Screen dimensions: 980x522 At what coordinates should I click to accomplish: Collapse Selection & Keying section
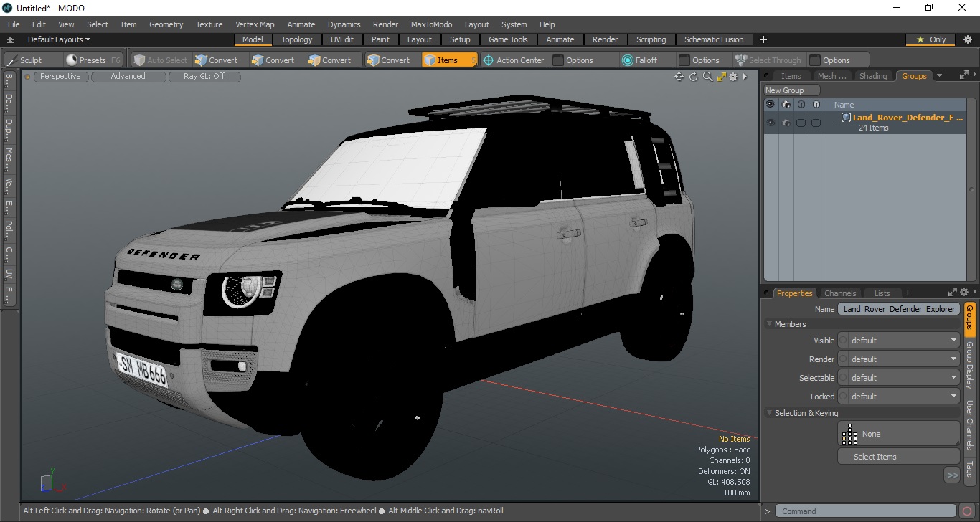tap(770, 413)
